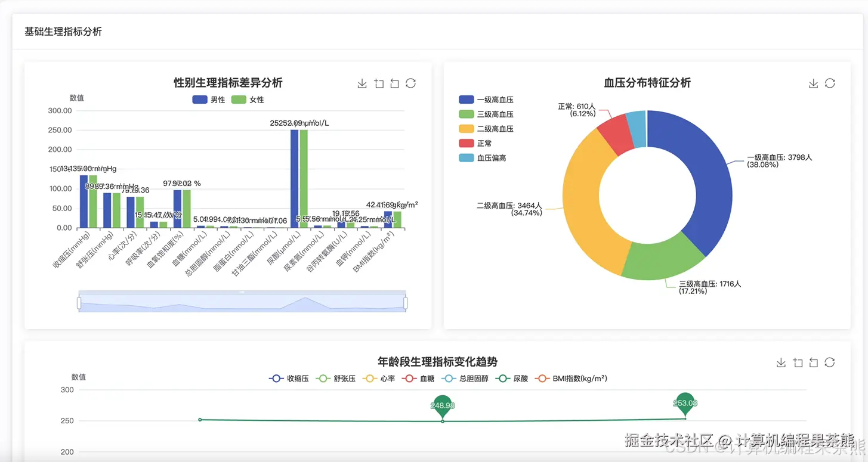The width and height of the screenshot is (868, 462).
Task: Click the 年龄段生理指标变化趋势 chart title
Action: [x=437, y=361]
